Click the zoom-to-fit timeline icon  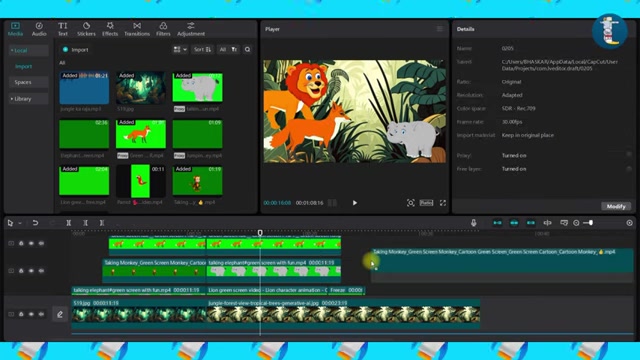pyautogui.click(x=629, y=223)
